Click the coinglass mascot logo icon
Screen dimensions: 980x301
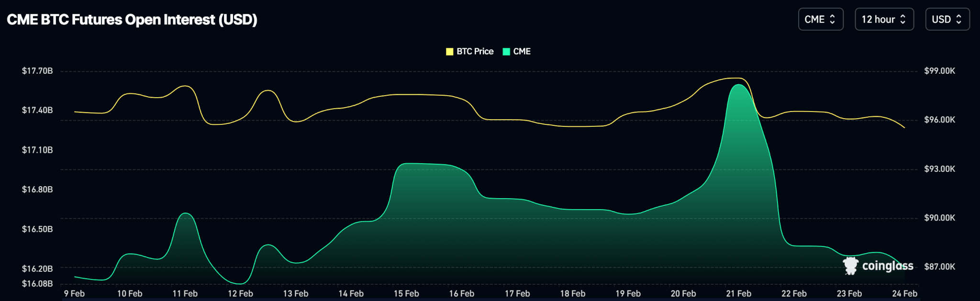pyautogui.click(x=850, y=266)
